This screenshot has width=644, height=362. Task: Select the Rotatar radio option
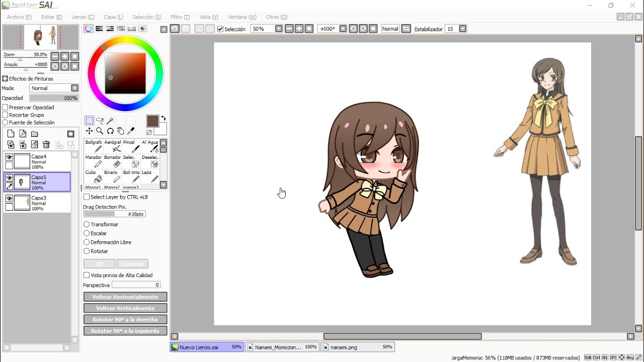tap(87, 251)
